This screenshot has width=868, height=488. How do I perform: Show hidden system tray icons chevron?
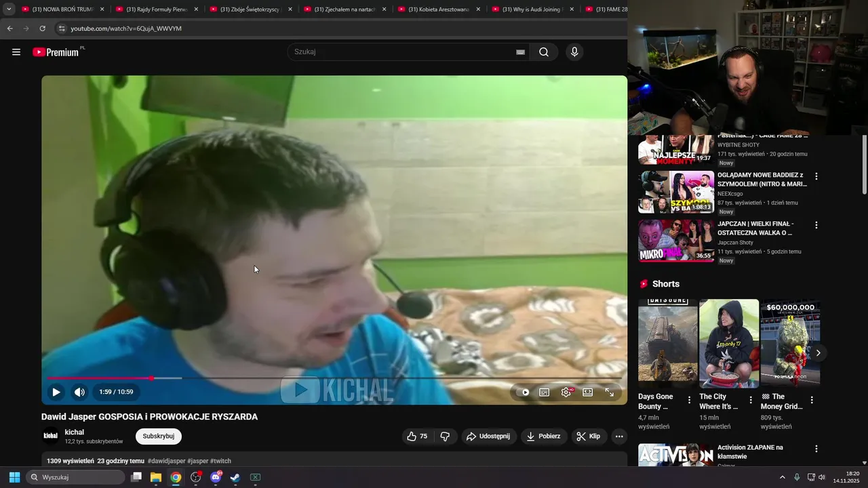point(782,477)
